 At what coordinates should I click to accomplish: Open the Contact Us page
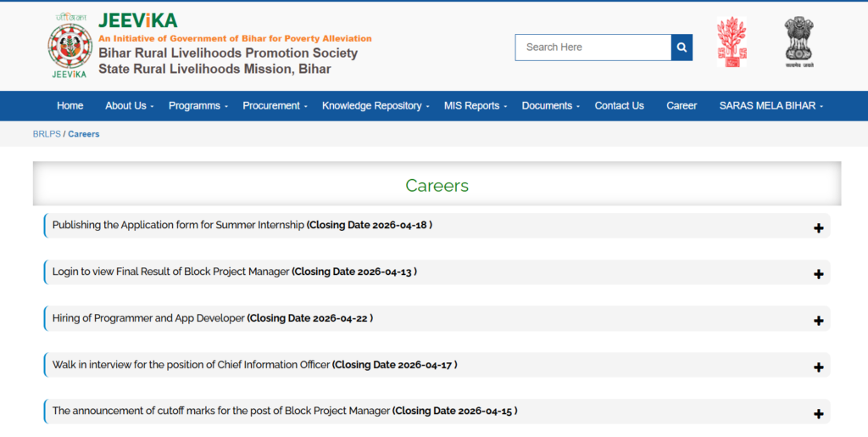coord(619,106)
